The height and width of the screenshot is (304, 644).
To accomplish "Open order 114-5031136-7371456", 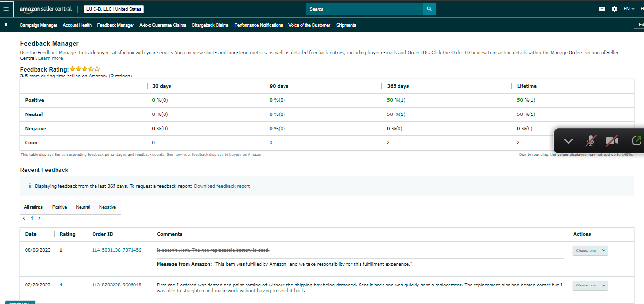I will point(116,250).
